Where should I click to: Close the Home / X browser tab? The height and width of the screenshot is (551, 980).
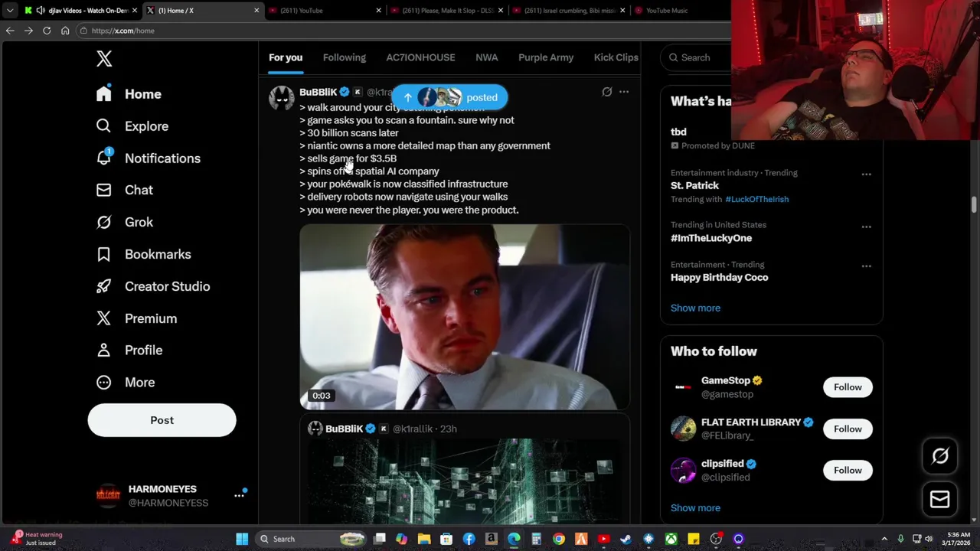pos(256,11)
